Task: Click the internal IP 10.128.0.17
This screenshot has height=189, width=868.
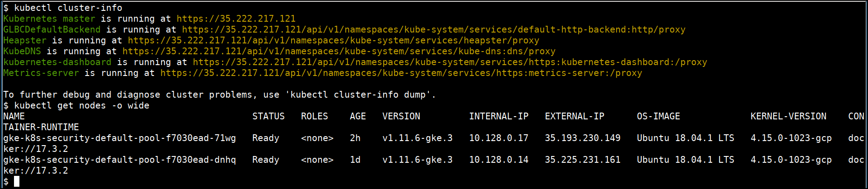Action: (x=499, y=138)
